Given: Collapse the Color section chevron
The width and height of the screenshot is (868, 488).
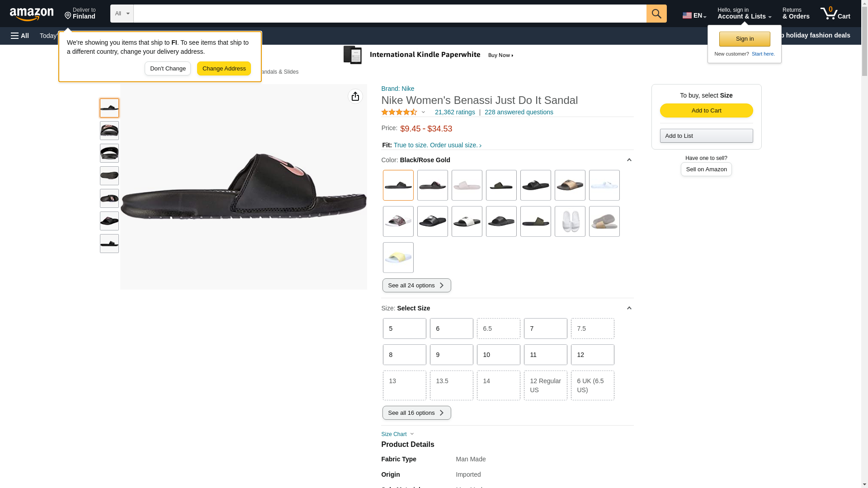Looking at the screenshot, I should (629, 160).
